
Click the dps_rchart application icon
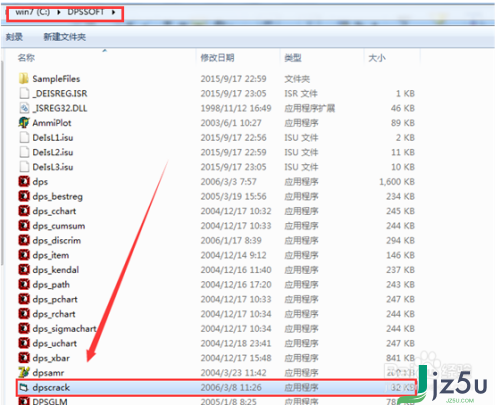pyautogui.click(x=24, y=314)
